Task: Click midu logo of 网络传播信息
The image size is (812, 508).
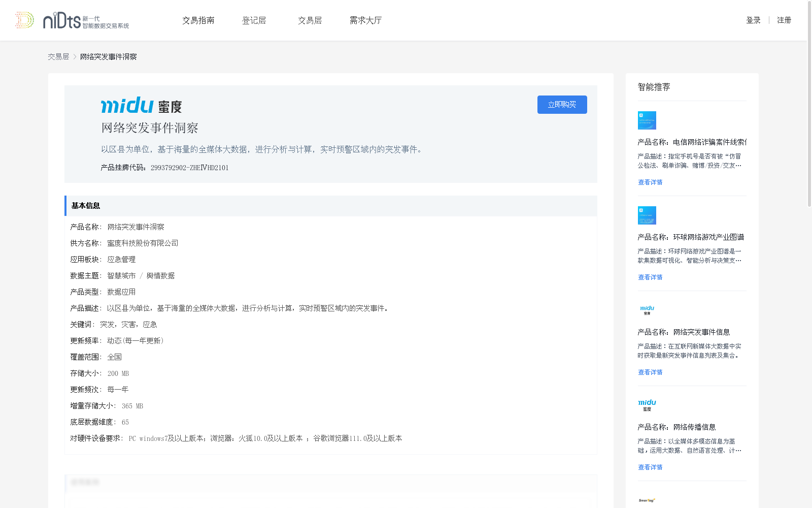Action: click(647, 405)
